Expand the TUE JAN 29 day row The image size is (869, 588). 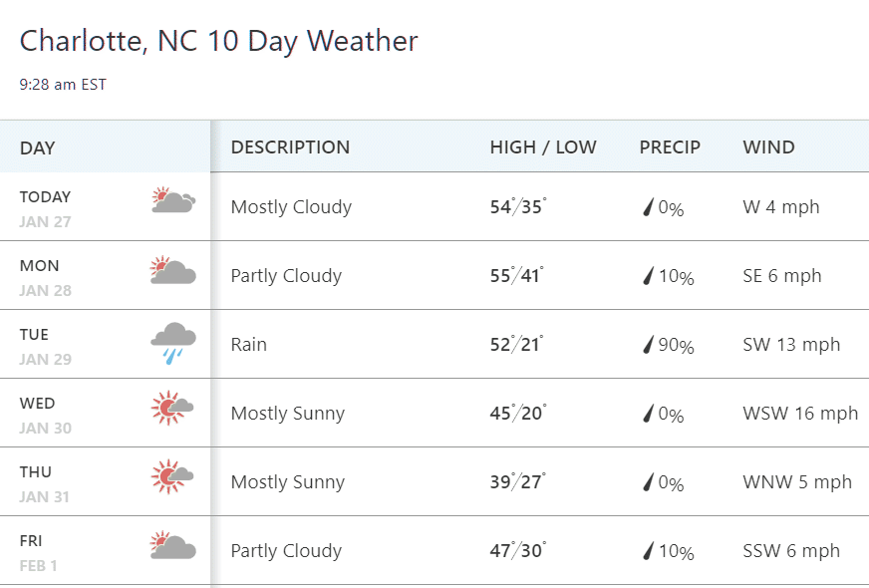434,344
